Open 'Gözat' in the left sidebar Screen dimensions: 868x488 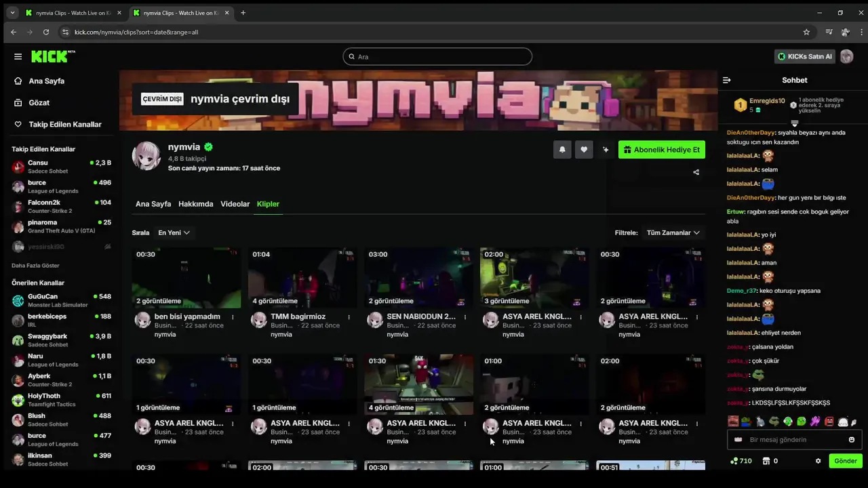click(39, 102)
